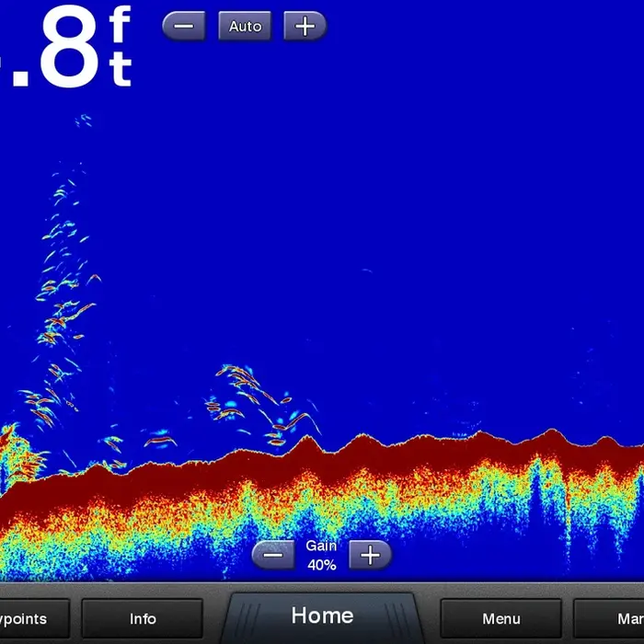
Task: Set the depth range to Auto
Action: pyautogui.click(x=245, y=27)
